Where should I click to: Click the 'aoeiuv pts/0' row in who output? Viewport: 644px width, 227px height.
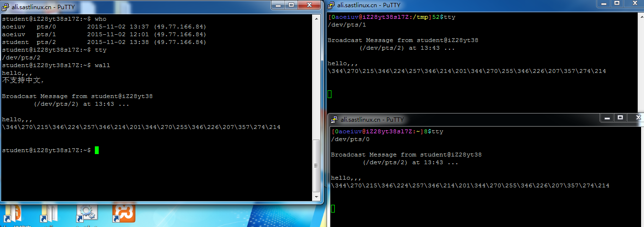click(x=104, y=27)
